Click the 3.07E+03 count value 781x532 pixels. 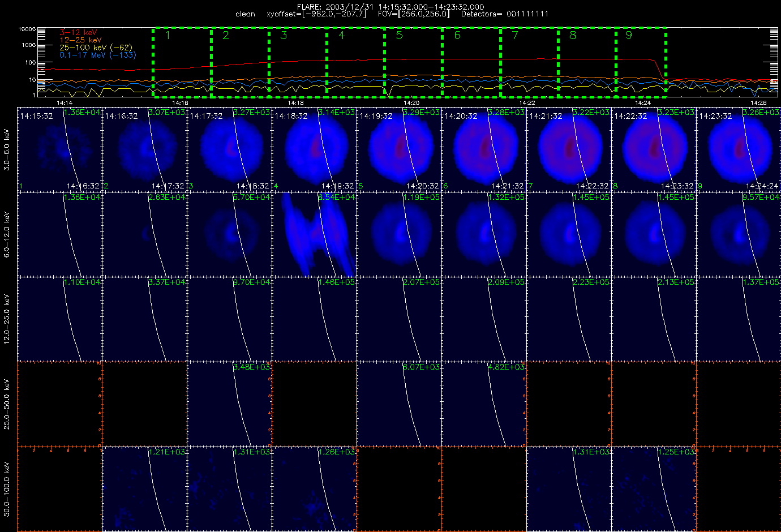pyautogui.click(x=166, y=113)
